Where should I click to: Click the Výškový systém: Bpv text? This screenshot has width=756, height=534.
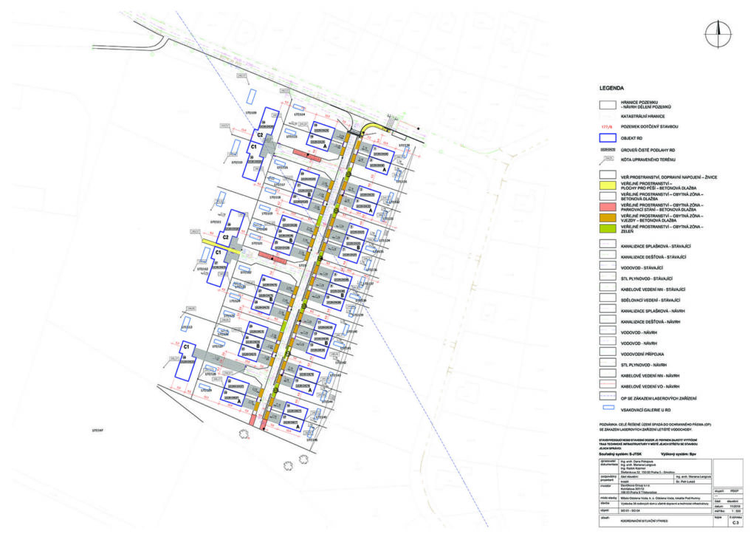pos(677,453)
